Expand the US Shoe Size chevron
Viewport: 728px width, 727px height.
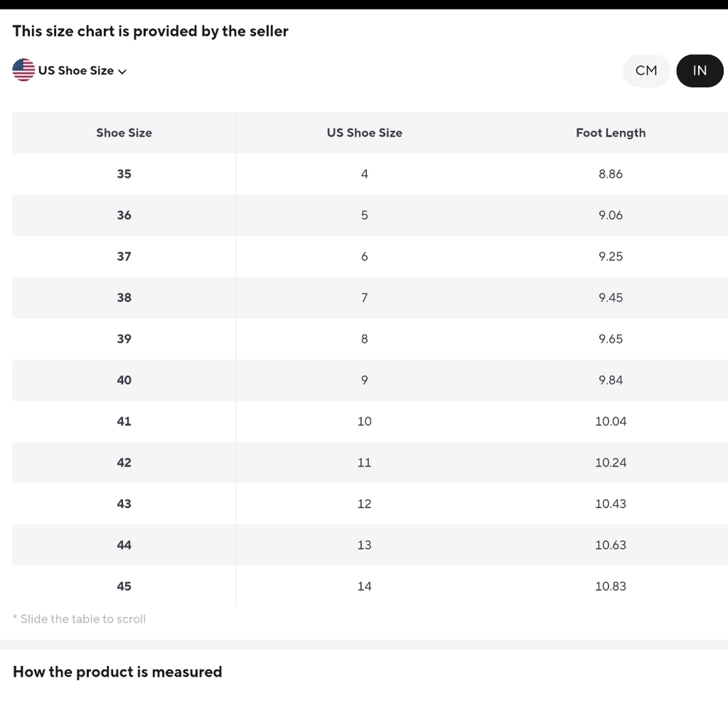click(x=122, y=71)
